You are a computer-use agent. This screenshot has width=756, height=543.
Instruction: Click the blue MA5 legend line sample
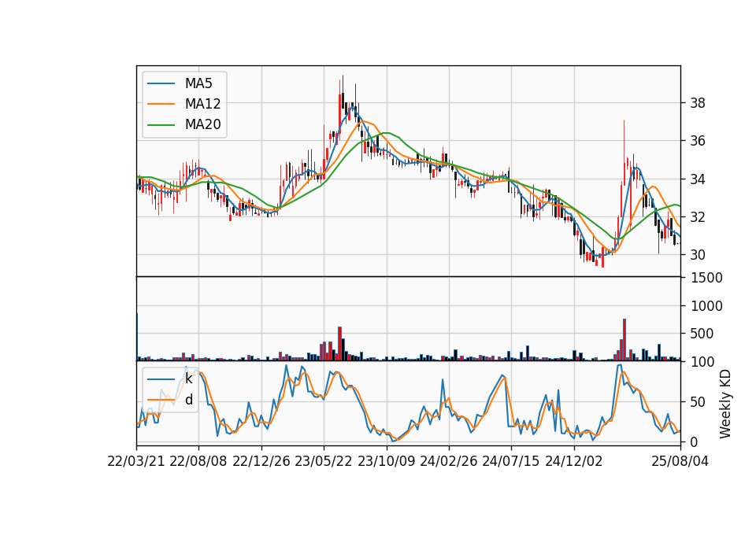coord(161,84)
